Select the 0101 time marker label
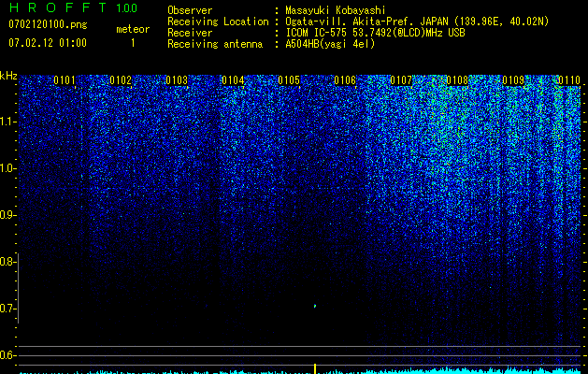Screen dimensions: 588x374 [65, 80]
